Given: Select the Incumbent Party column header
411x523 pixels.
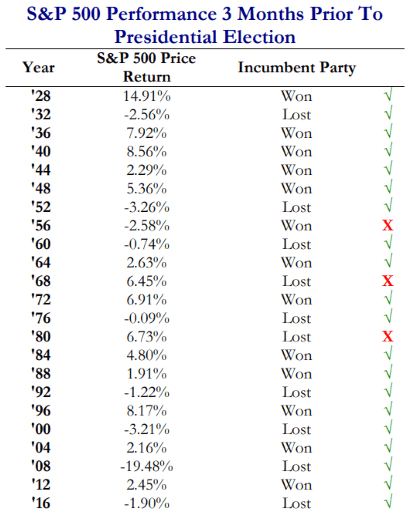Looking at the screenshot, I should click(297, 68).
